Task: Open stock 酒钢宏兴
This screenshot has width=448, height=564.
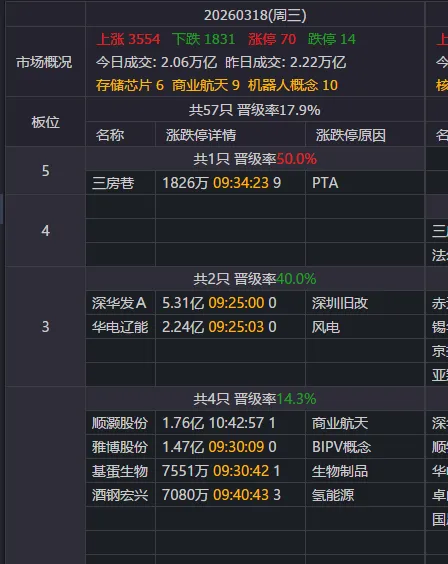Action: (x=120, y=495)
